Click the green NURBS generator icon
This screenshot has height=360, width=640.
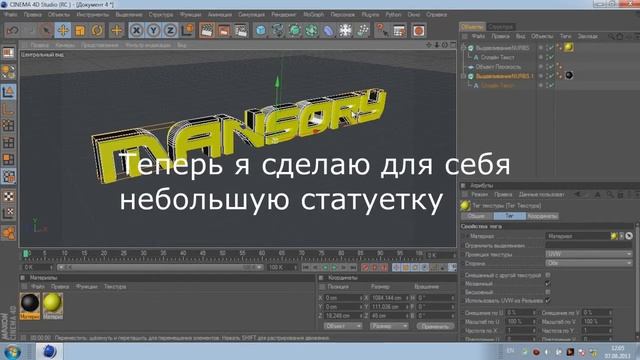click(x=294, y=30)
